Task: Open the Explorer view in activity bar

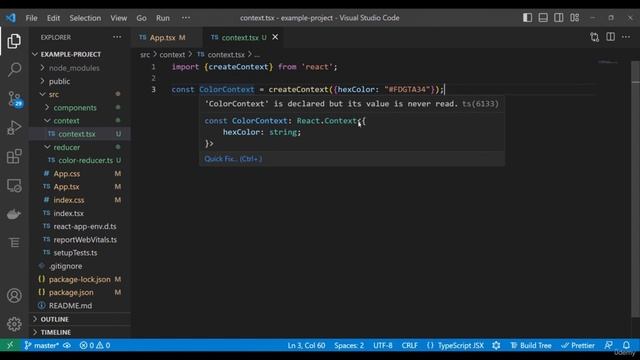Action: click(14, 41)
